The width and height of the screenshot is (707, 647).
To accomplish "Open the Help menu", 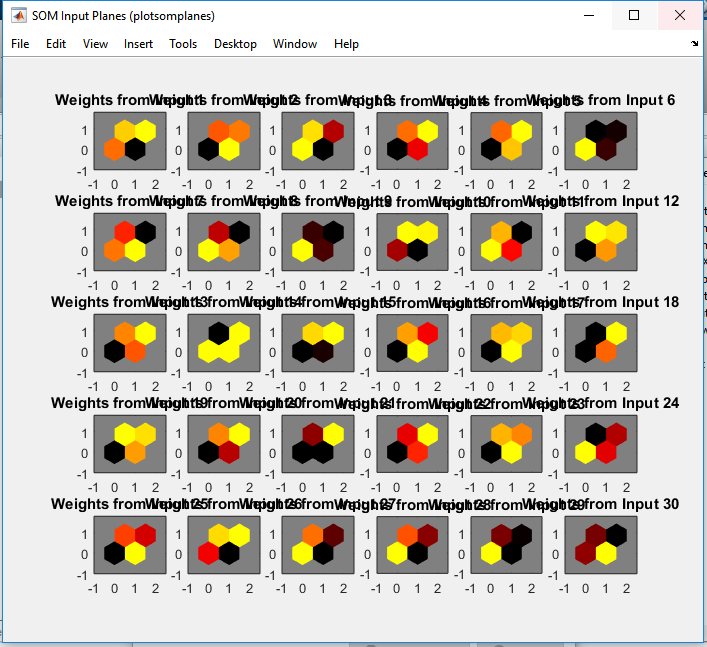I will (346, 44).
